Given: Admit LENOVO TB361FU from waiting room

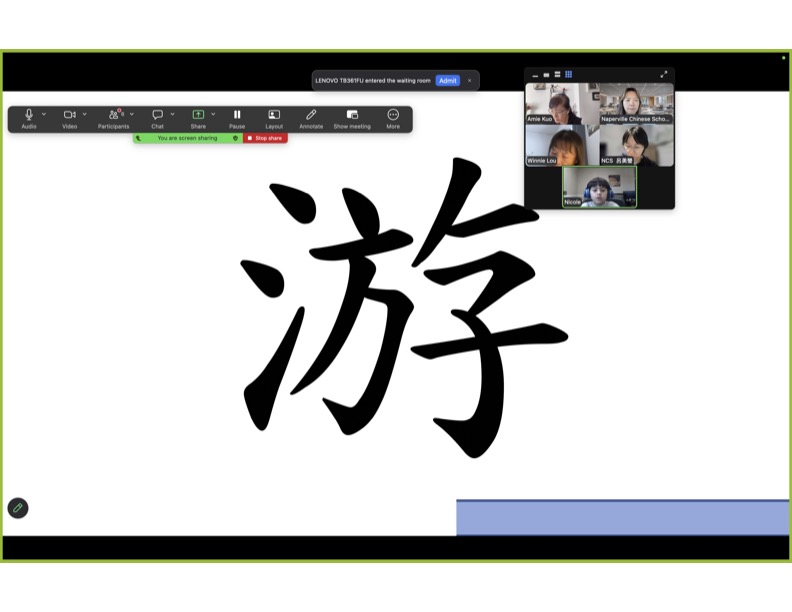Looking at the screenshot, I should [448, 80].
